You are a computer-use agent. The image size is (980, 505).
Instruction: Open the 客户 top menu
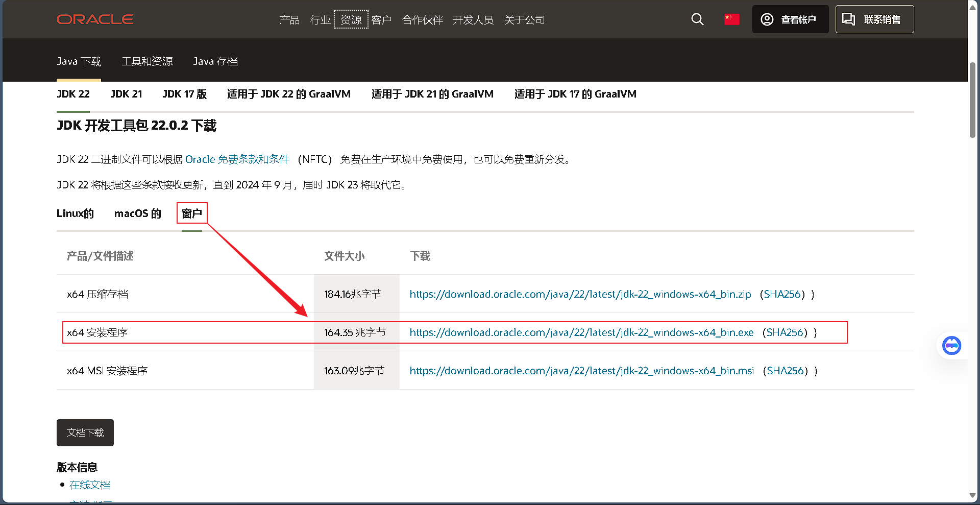coord(382,20)
